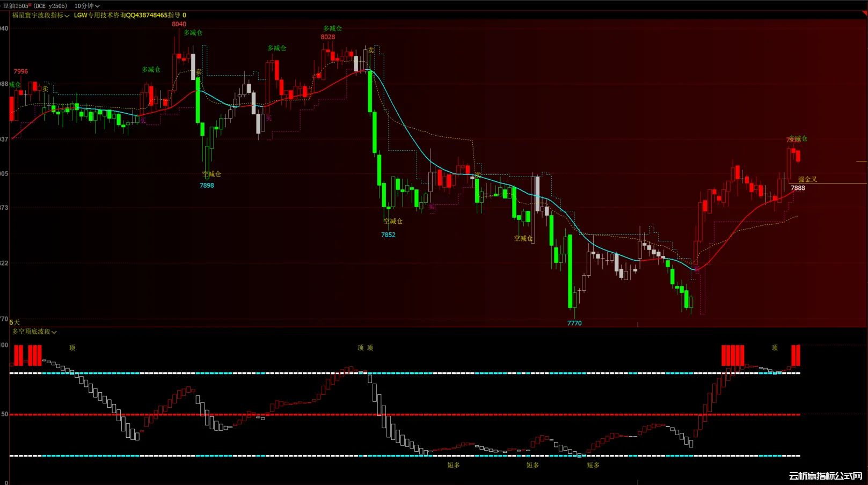This screenshot has width=868, height=485.
Task: Click the 云析赢指标公式网 watermark
Action: tap(826, 476)
